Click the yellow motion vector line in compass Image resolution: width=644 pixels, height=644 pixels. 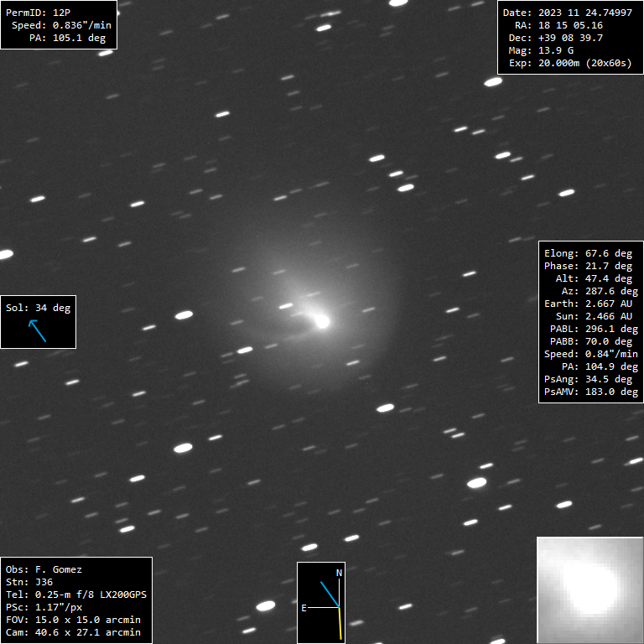(340, 624)
